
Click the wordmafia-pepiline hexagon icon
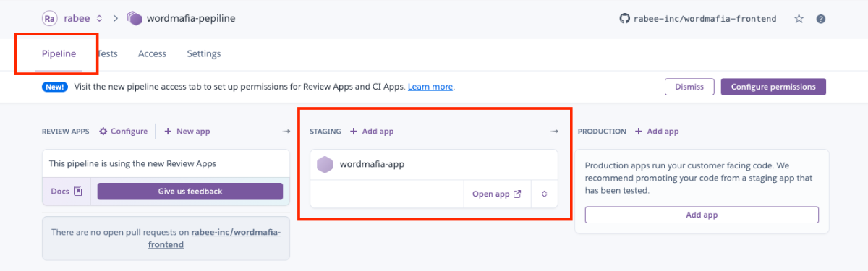click(x=135, y=18)
